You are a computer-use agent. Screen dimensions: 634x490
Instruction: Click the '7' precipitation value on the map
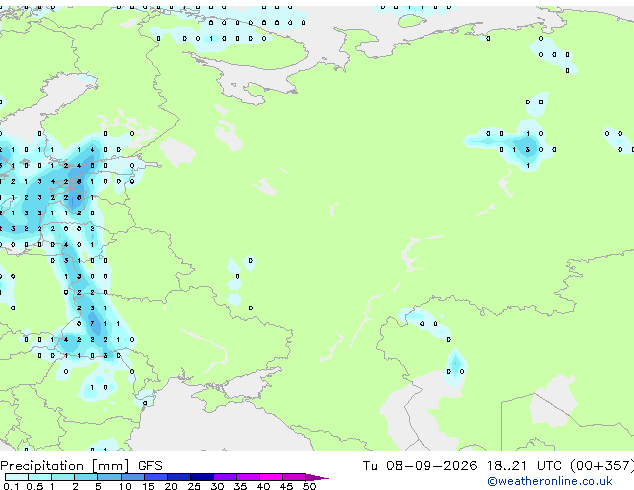(x=92, y=323)
